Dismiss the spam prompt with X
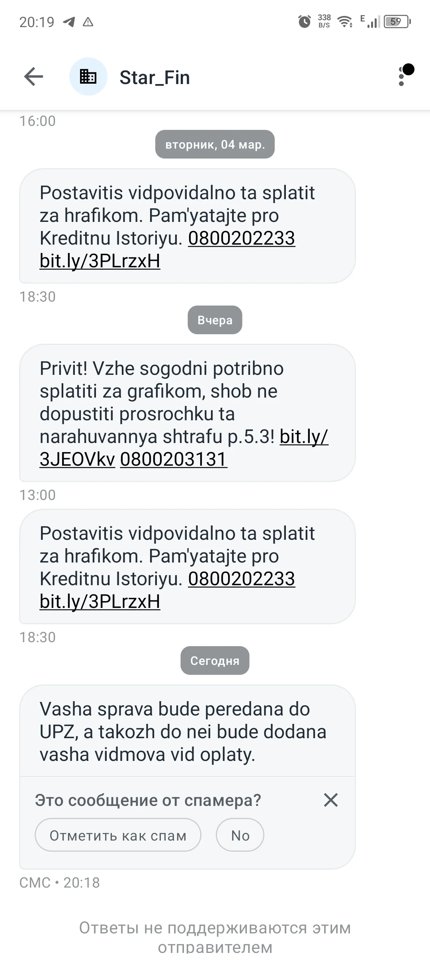The height and width of the screenshot is (980, 430). (x=330, y=800)
